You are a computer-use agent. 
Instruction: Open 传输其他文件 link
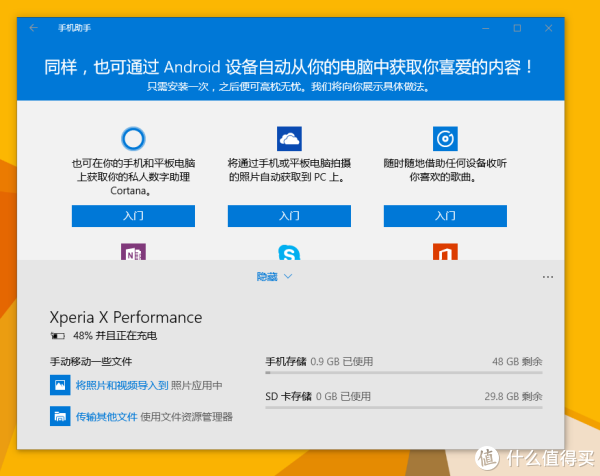click(x=106, y=417)
